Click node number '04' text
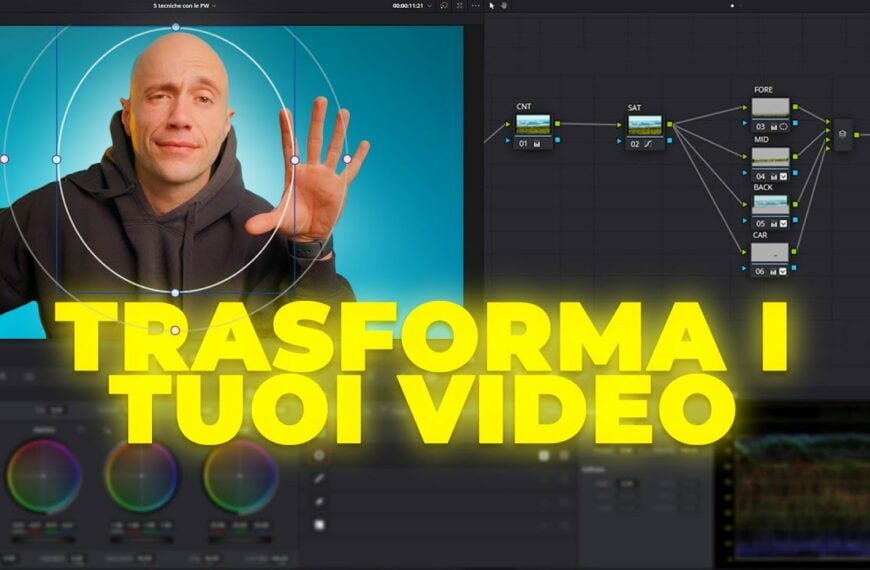Viewport: 870px width, 570px height. tap(760, 176)
